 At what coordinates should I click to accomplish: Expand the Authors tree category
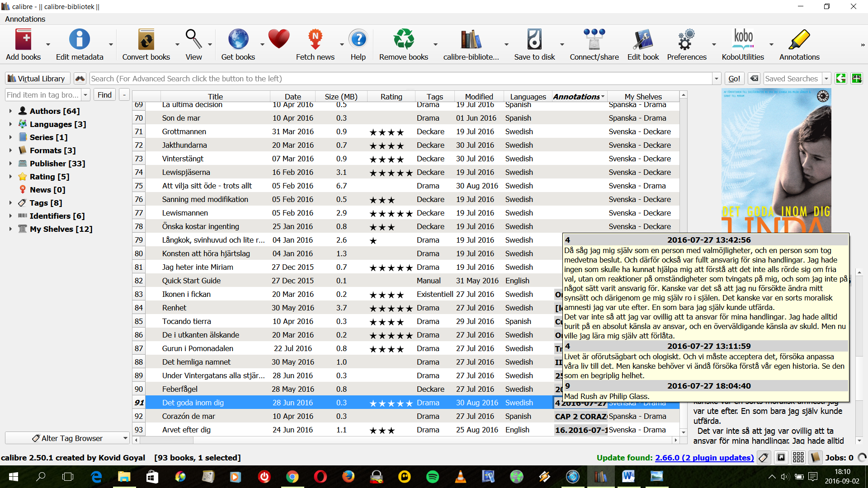pos(10,111)
